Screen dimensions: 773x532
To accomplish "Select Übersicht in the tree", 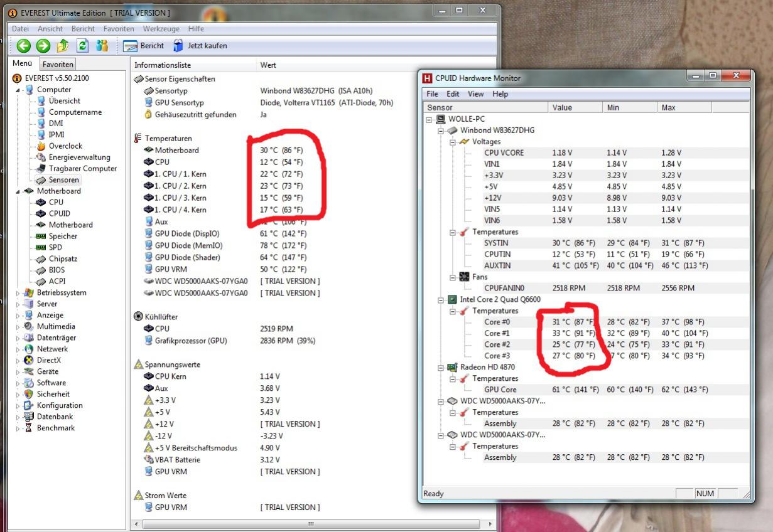I will pos(65,101).
